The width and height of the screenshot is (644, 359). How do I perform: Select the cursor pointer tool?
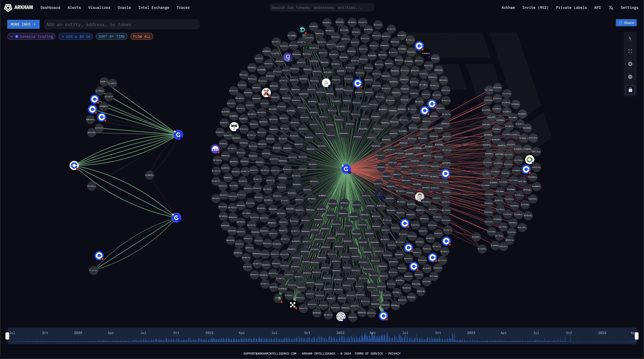click(x=630, y=38)
